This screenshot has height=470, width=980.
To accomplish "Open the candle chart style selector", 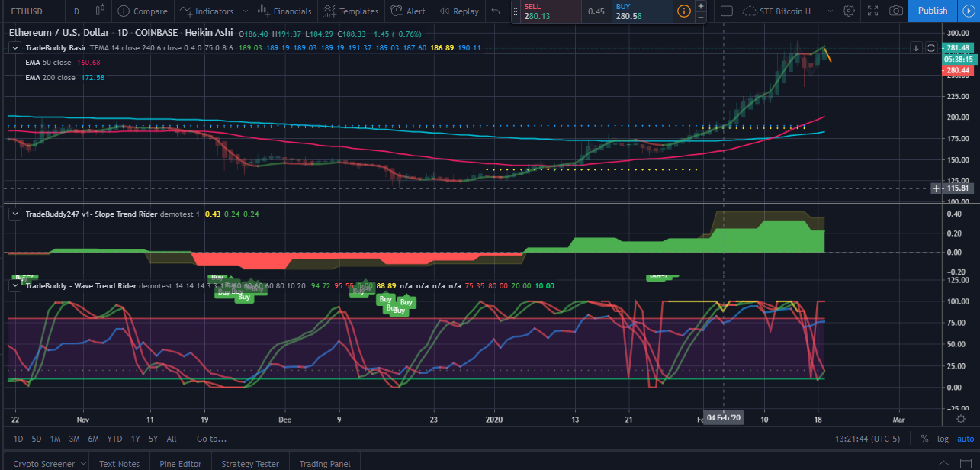I will tap(100, 11).
